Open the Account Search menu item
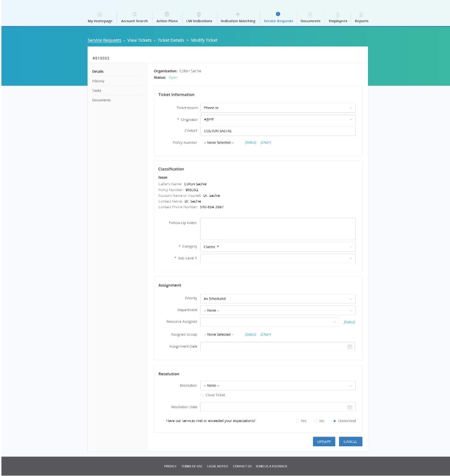Screen dimensions: 450x476 point(134,21)
